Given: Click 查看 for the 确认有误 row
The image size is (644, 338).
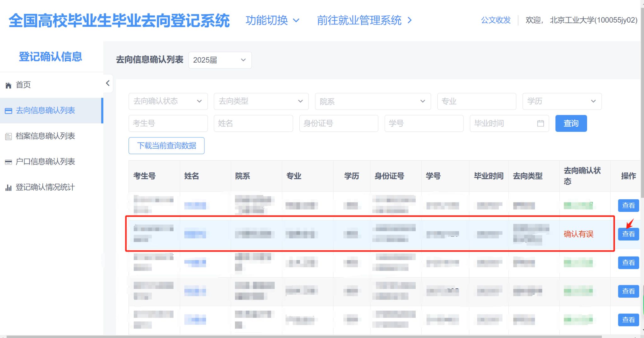Looking at the screenshot, I should click(628, 234).
